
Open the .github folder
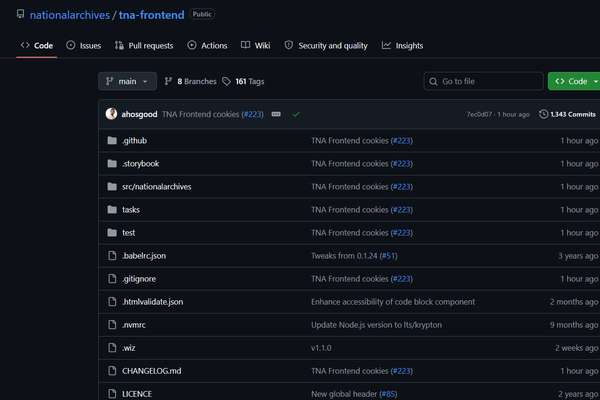[x=134, y=140]
